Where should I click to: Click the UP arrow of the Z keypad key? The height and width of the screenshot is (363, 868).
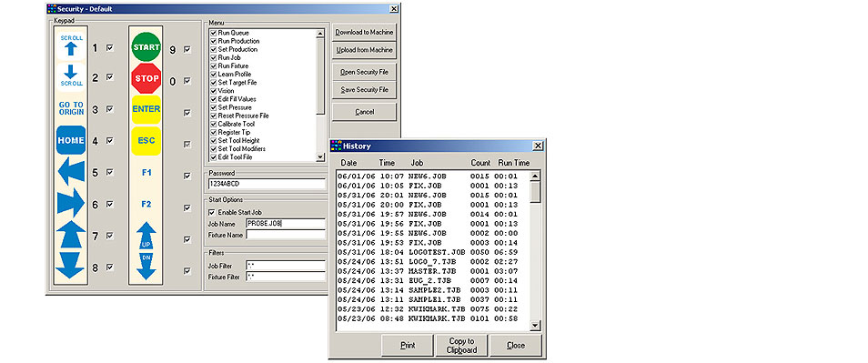click(146, 235)
